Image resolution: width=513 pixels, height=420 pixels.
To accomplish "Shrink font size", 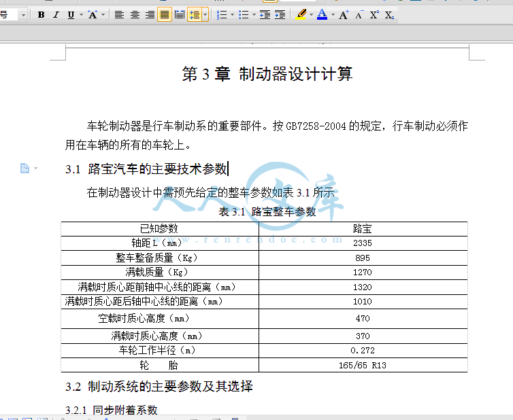I will (359, 15).
